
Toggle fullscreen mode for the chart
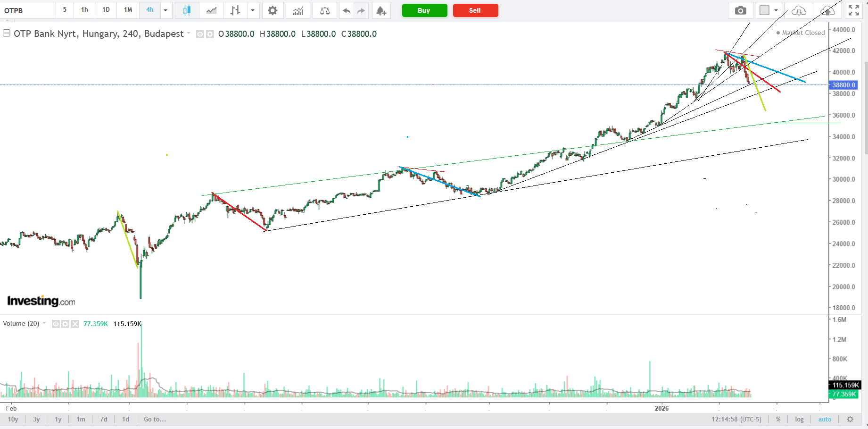coord(853,10)
